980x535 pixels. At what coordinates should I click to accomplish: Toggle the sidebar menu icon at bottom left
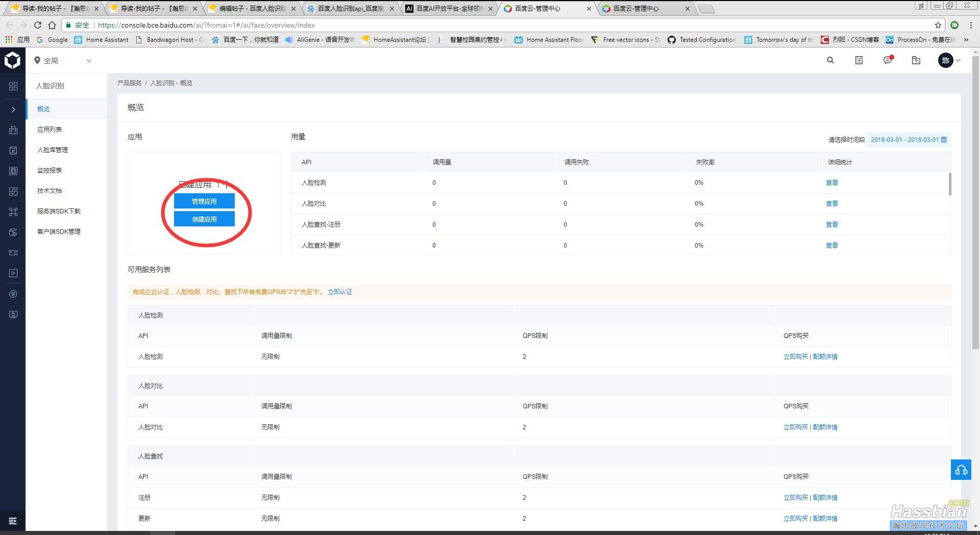click(13, 521)
